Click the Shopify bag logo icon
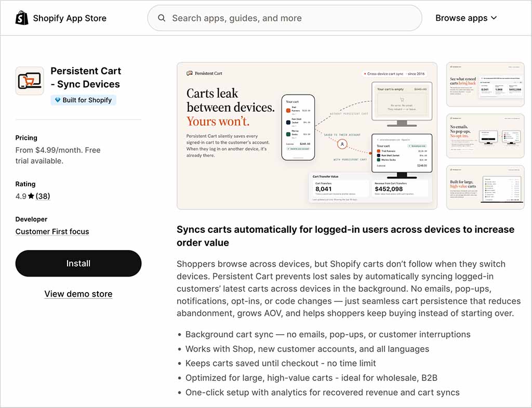The width and height of the screenshot is (532, 408). [x=22, y=18]
